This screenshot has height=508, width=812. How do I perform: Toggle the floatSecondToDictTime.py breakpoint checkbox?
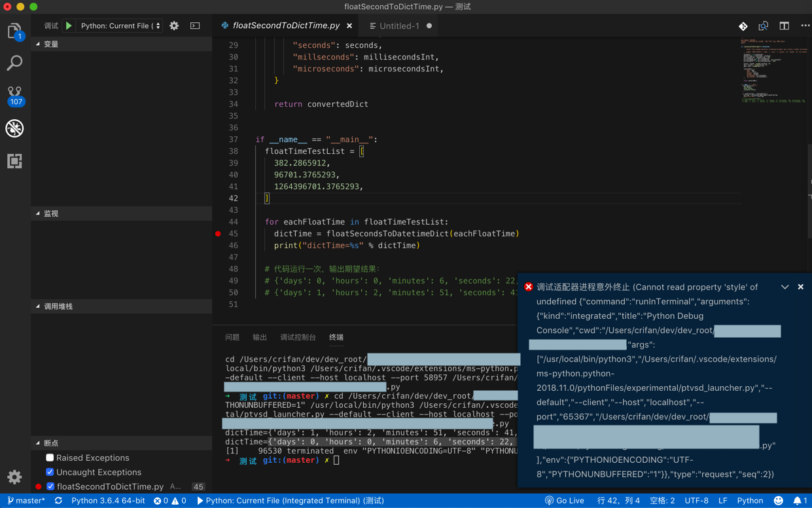coord(50,486)
